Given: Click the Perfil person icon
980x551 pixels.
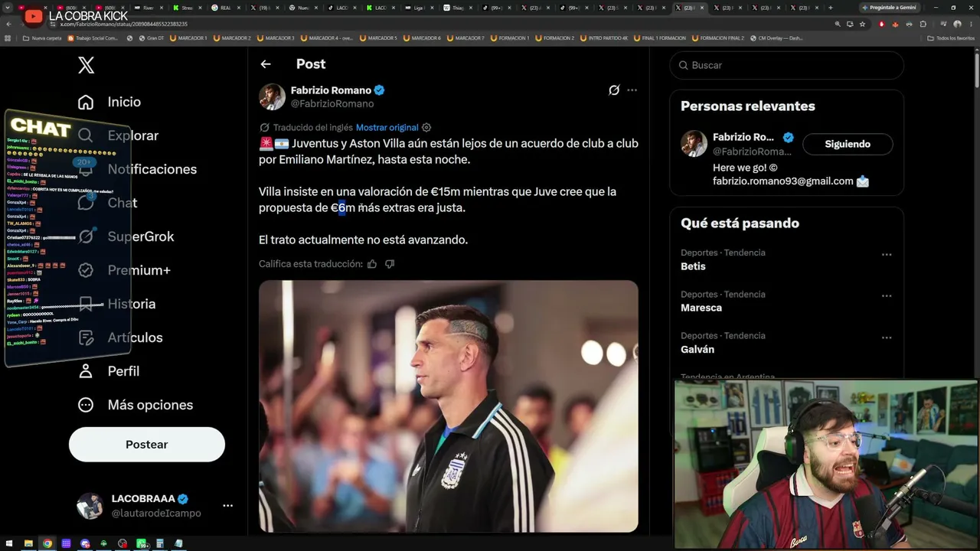Looking at the screenshot, I should 86,371.
